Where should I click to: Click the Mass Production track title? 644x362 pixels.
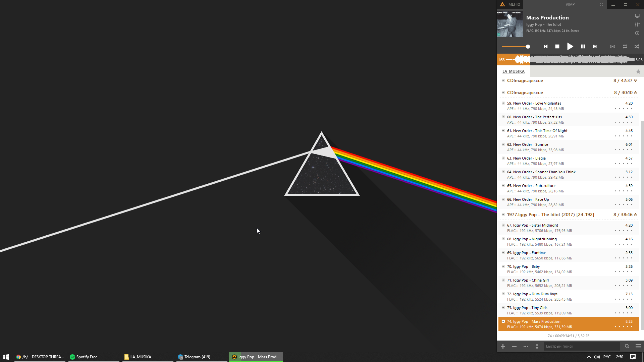pyautogui.click(x=547, y=17)
